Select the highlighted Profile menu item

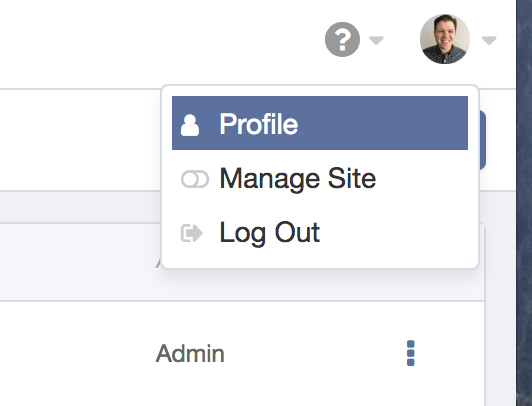(320, 123)
